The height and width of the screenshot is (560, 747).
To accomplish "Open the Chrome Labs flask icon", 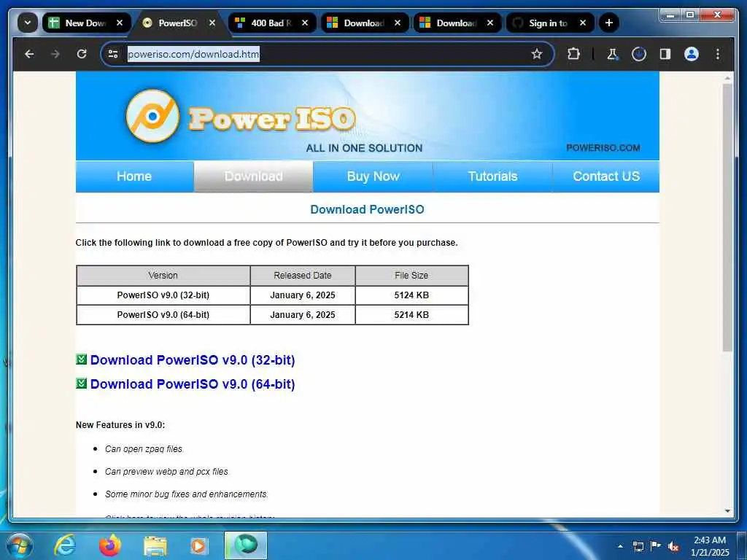I will [613, 54].
